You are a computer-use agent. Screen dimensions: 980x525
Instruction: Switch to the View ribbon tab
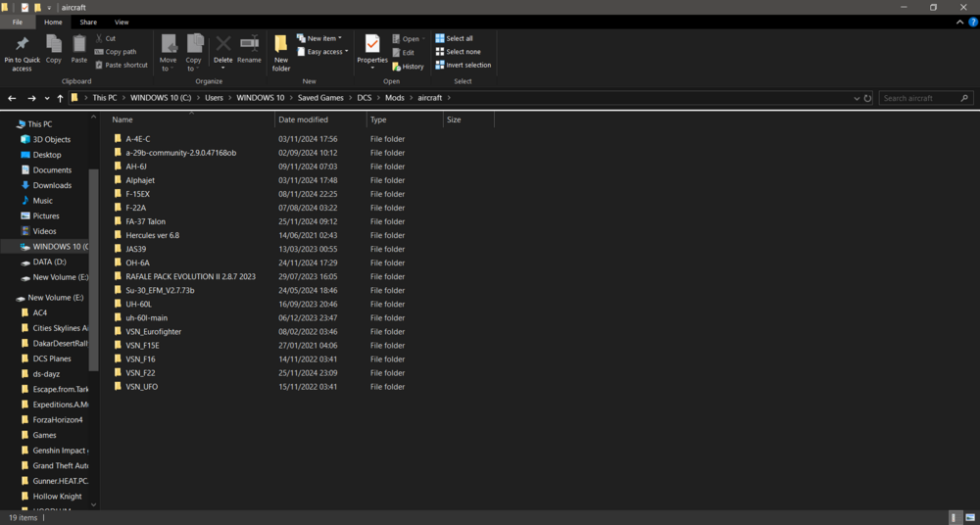tap(122, 22)
